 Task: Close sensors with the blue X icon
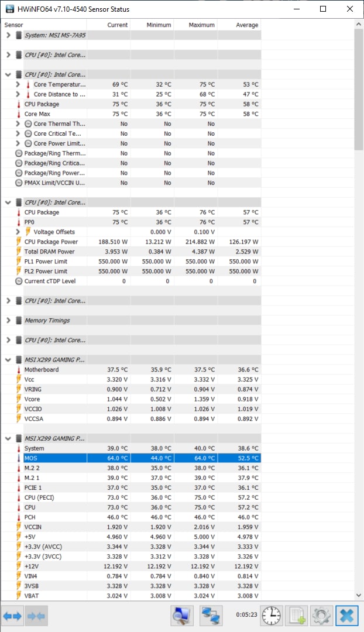346,616
